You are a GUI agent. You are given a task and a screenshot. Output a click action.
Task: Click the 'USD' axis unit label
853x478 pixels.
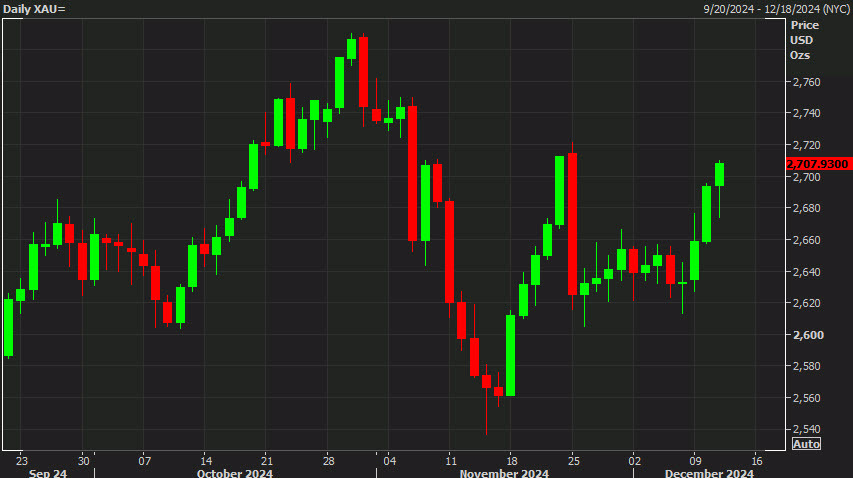[x=801, y=40]
